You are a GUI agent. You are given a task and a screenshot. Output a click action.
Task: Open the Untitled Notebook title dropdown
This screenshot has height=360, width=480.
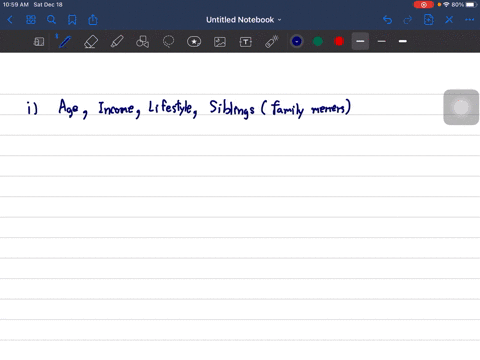[244, 20]
